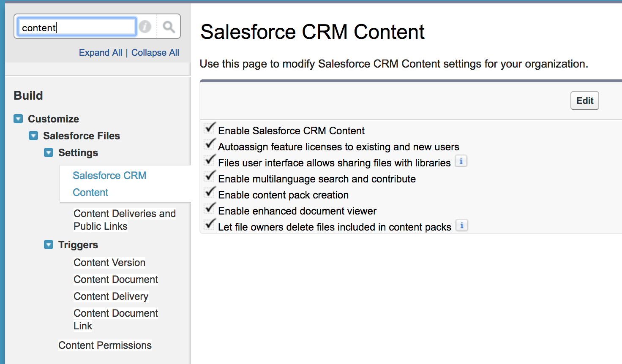Click the Collapse All link
This screenshot has height=364, width=622.
click(x=155, y=53)
